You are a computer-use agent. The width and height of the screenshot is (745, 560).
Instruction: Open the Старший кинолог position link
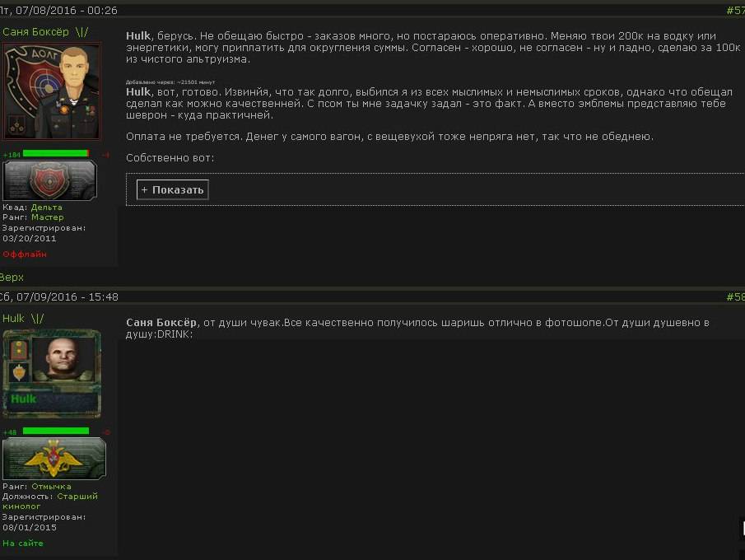click(77, 497)
